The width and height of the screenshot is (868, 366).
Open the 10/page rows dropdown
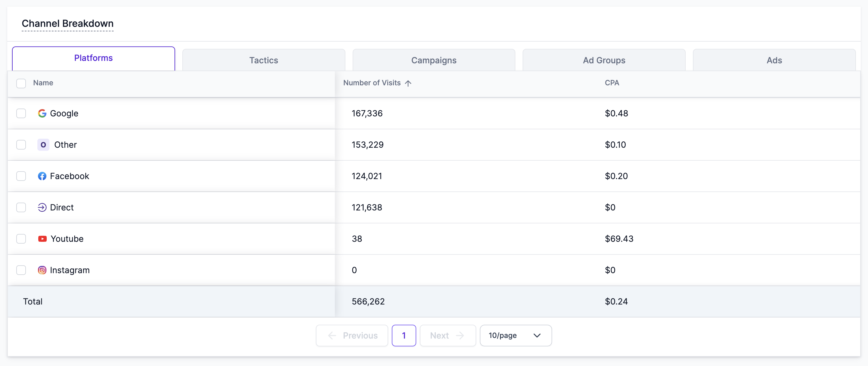(515, 335)
